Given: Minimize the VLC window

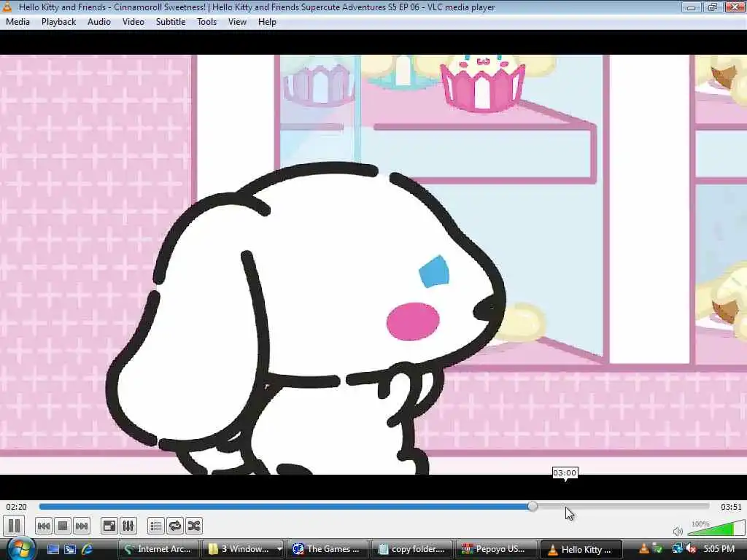Looking at the screenshot, I should click(x=691, y=7).
